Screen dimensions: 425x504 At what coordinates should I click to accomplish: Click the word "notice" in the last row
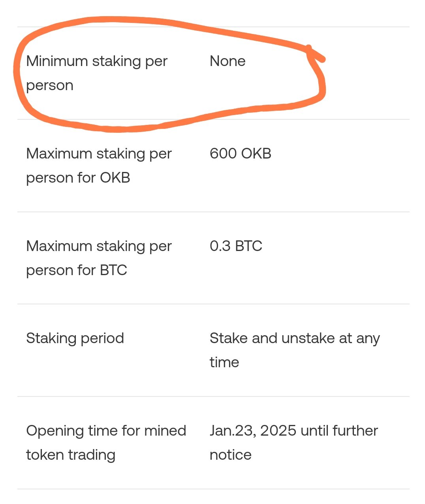pos(230,455)
